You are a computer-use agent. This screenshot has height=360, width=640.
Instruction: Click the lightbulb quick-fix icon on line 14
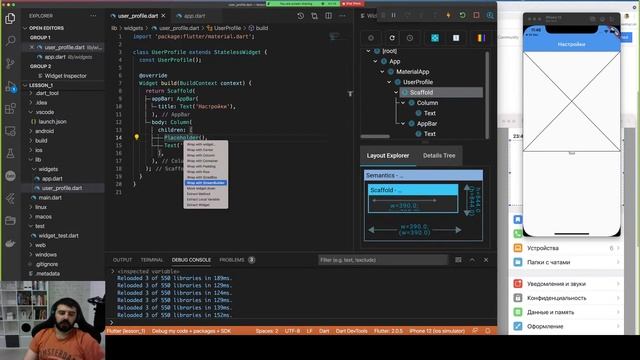136,137
